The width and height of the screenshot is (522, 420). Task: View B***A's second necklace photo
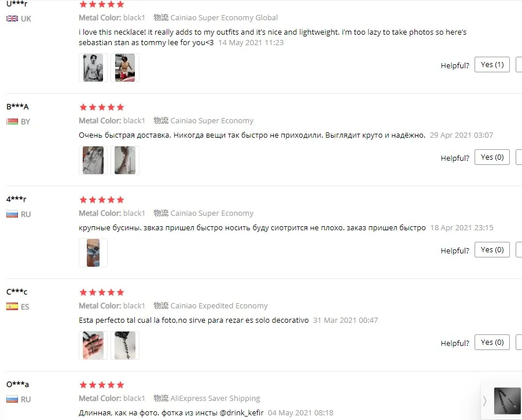coord(125,160)
